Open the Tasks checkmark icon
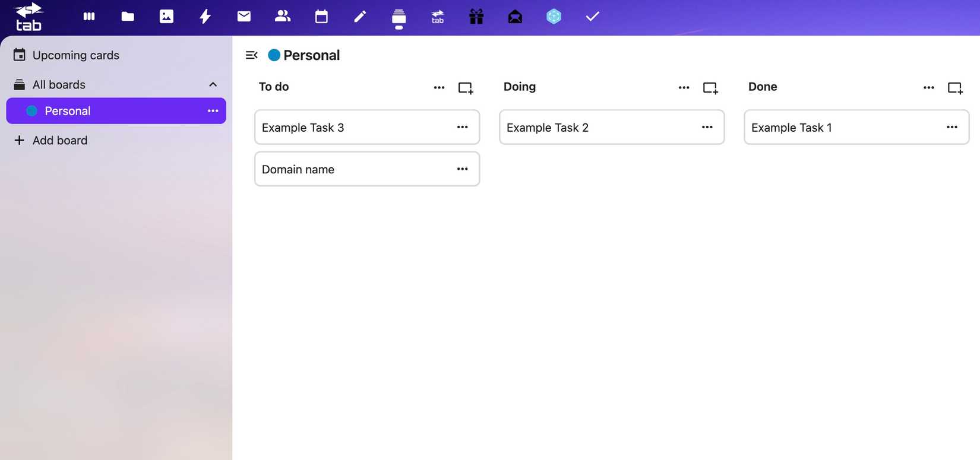Image resolution: width=980 pixels, height=460 pixels. tap(592, 17)
